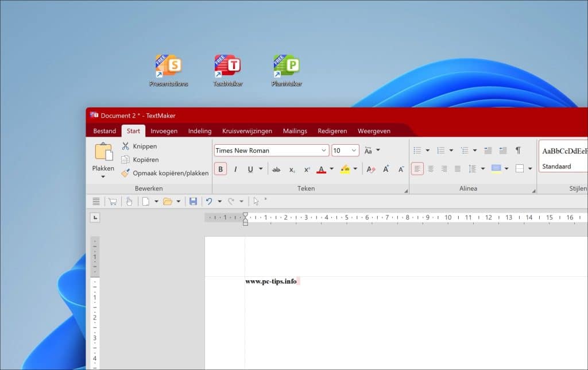Expand the underline style dropdown arrow
The width and height of the screenshot is (588, 370).
261,169
